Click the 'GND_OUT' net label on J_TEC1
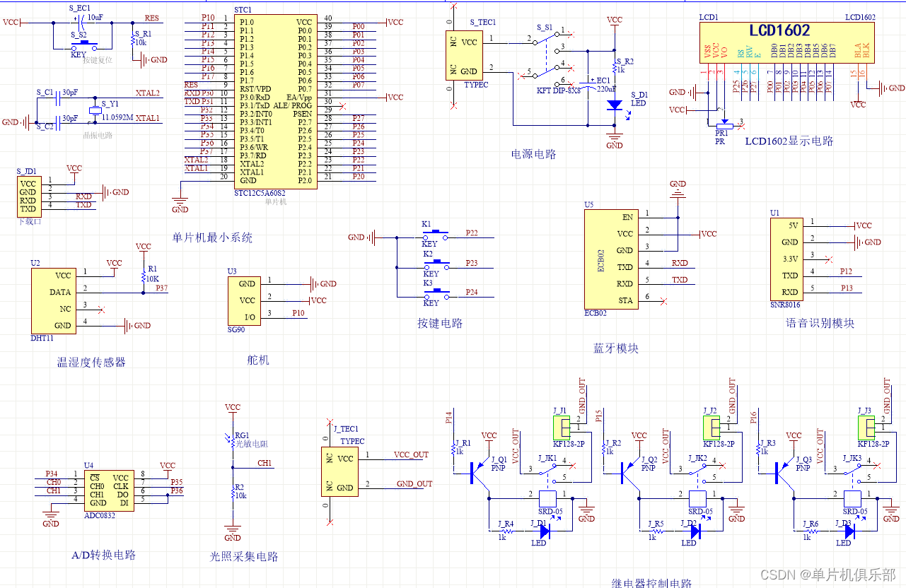 tap(414, 483)
